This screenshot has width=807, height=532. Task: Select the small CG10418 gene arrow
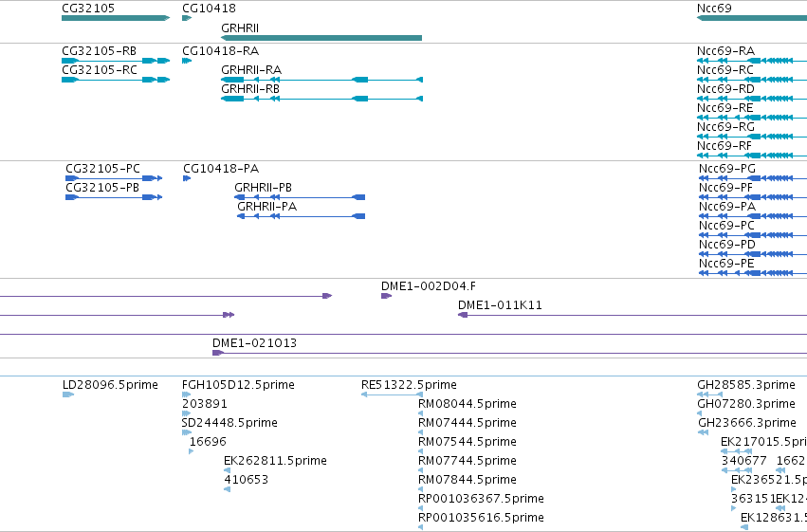coord(187,18)
